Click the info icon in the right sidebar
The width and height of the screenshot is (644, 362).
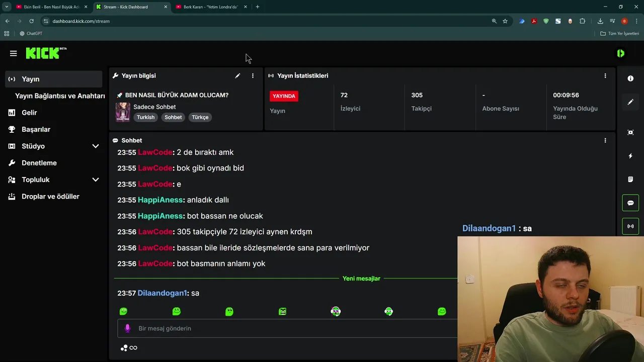point(630,78)
